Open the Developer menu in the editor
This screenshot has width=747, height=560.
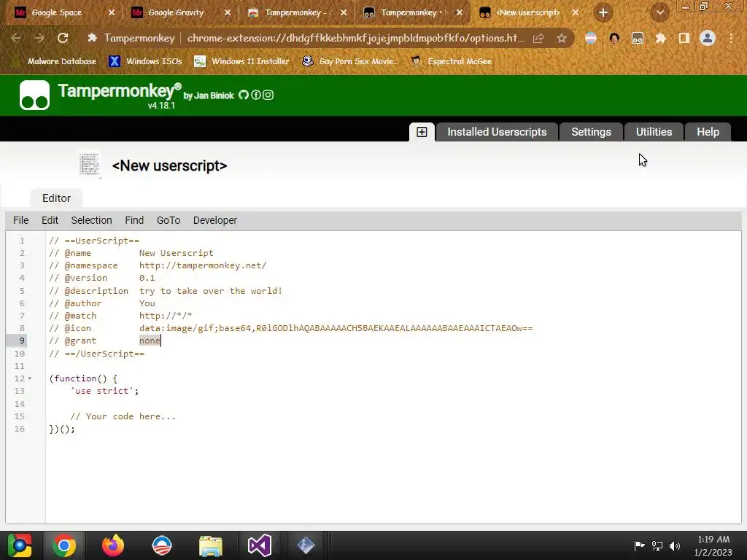[x=215, y=220]
